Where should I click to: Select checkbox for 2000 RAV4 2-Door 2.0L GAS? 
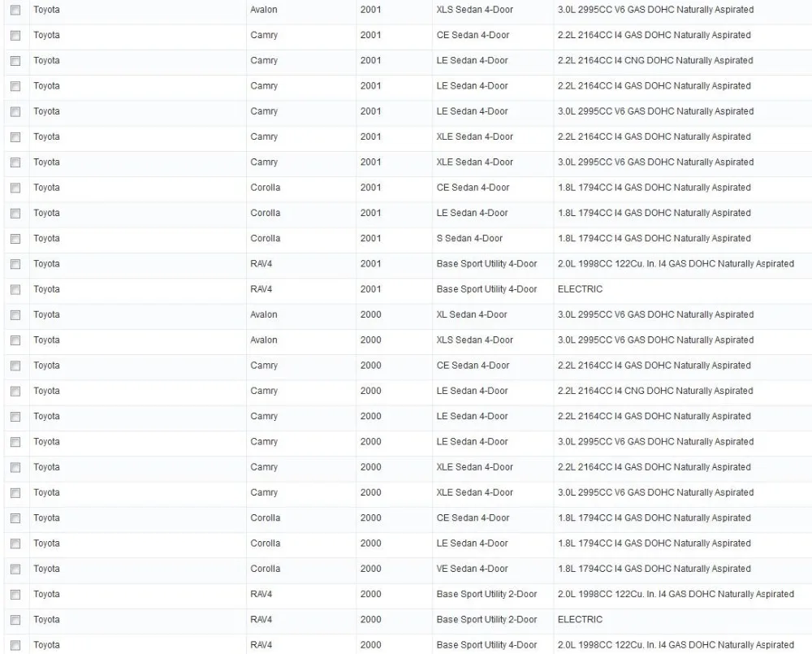click(x=15, y=594)
